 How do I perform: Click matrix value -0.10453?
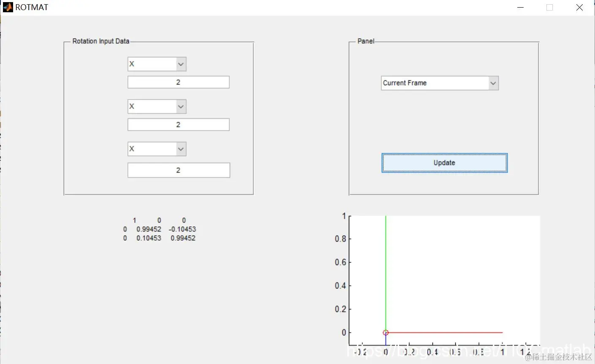(x=182, y=229)
